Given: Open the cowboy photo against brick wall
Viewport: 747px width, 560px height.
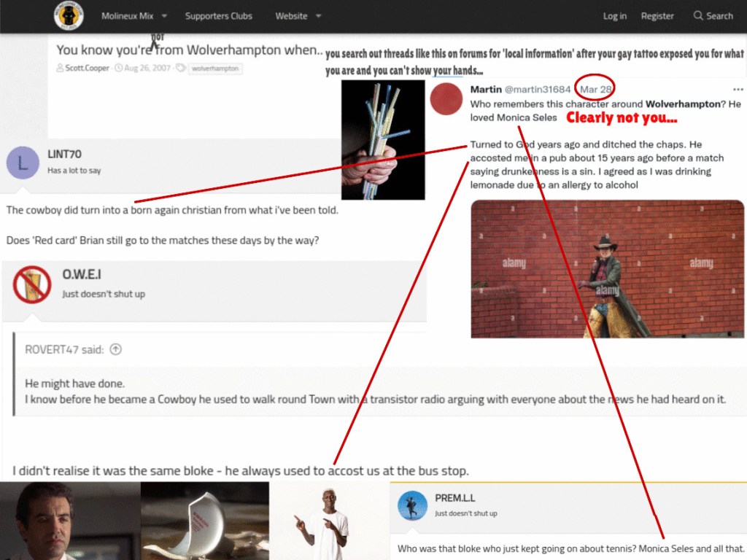Looking at the screenshot, I should click(607, 269).
